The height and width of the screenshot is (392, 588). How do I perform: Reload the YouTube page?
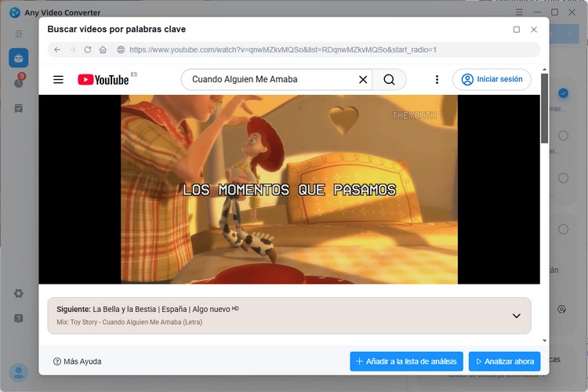tap(88, 49)
